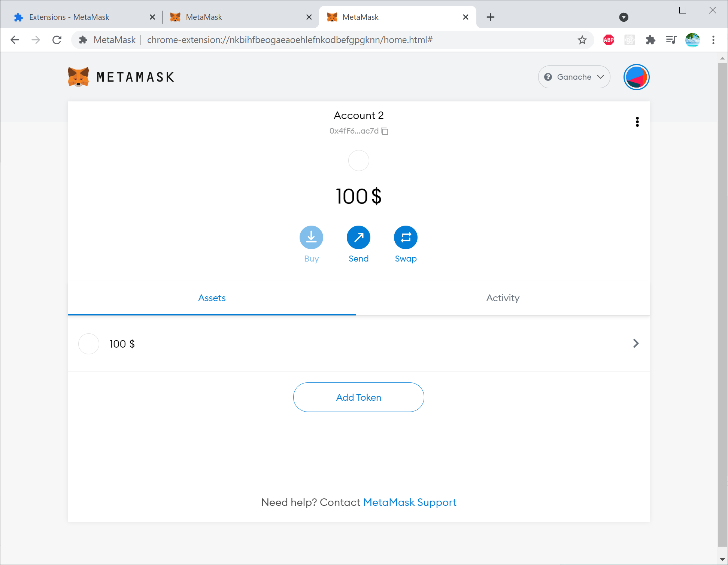Click the Add Token button
The width and height of the screenshot is (728, 565).
click(x=358, y=397)
